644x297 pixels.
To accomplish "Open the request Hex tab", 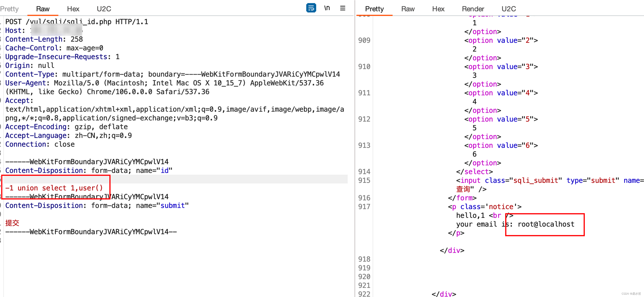I will (x=73, y=9).
